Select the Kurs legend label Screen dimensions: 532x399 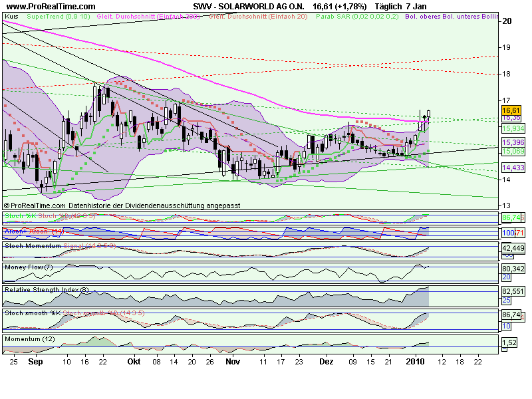click(x=12, y=16)
